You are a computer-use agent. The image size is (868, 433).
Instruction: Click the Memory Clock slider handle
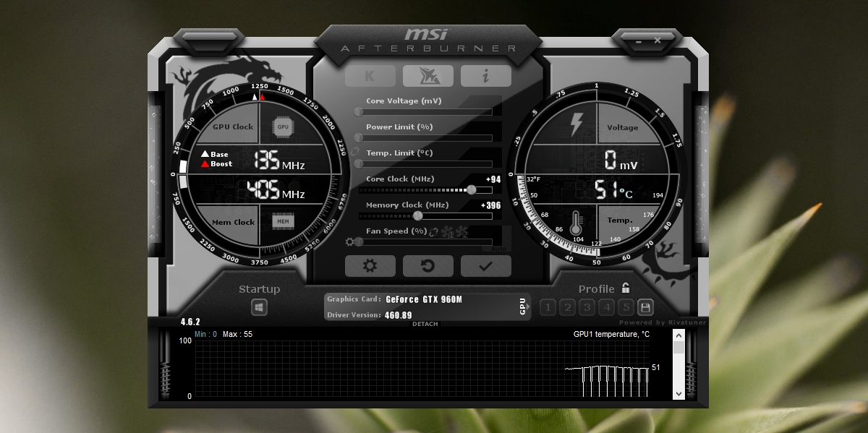[x=417, y=216]
